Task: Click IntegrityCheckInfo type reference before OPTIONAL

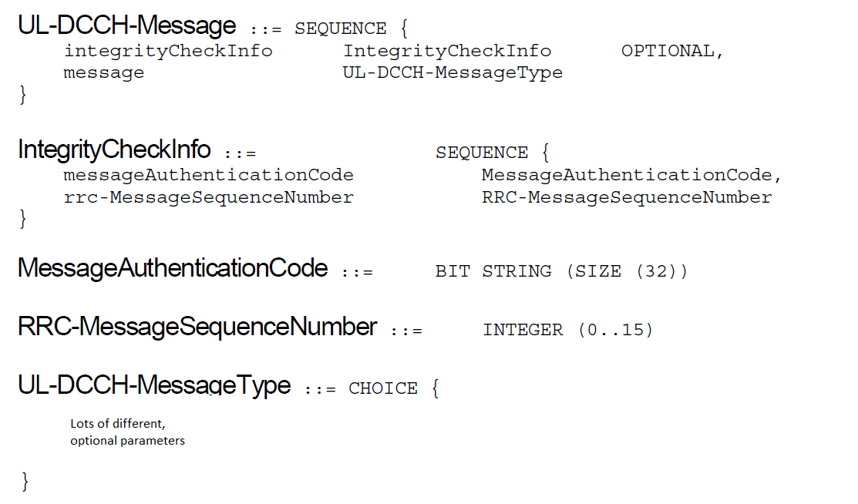Action: coord(447,51)
